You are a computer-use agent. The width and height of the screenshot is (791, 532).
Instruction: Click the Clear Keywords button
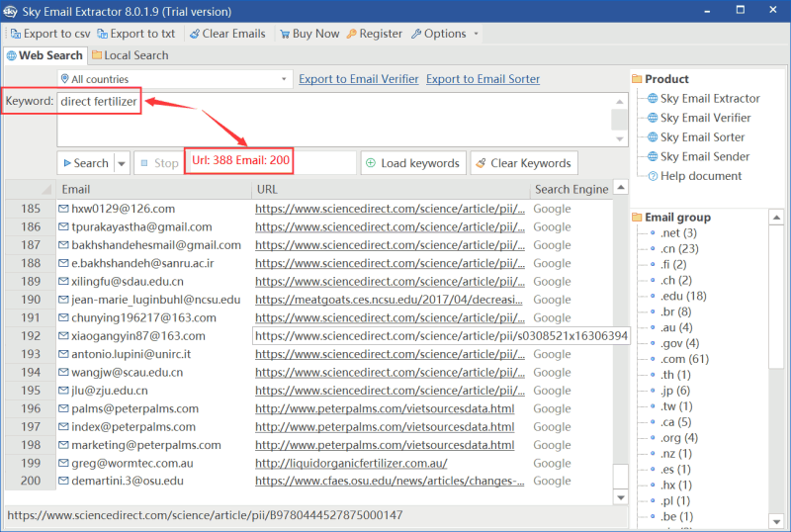pyautogui.click(x=524, y=163)
